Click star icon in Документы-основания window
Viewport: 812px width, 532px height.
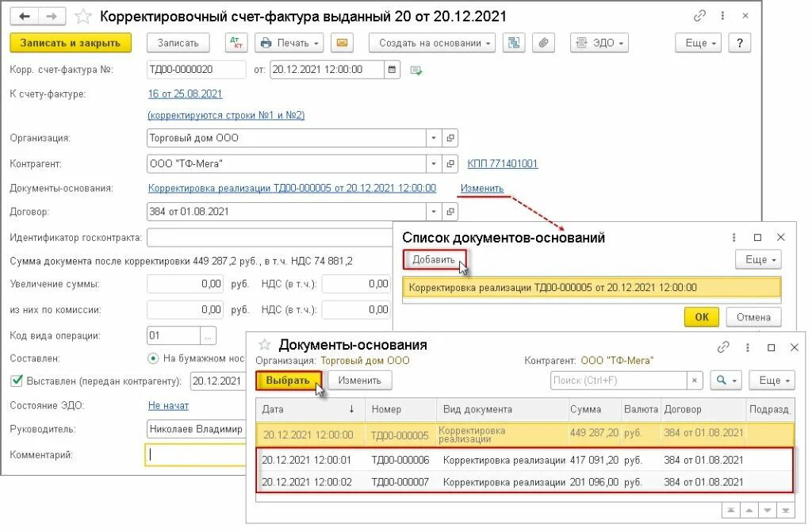(x=265, y=344)
